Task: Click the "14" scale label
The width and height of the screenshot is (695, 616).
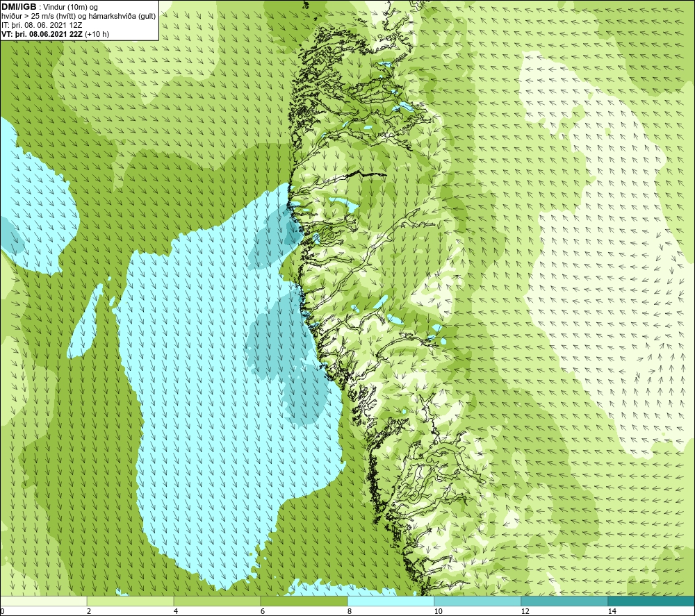Action: [x=612, y=611]
